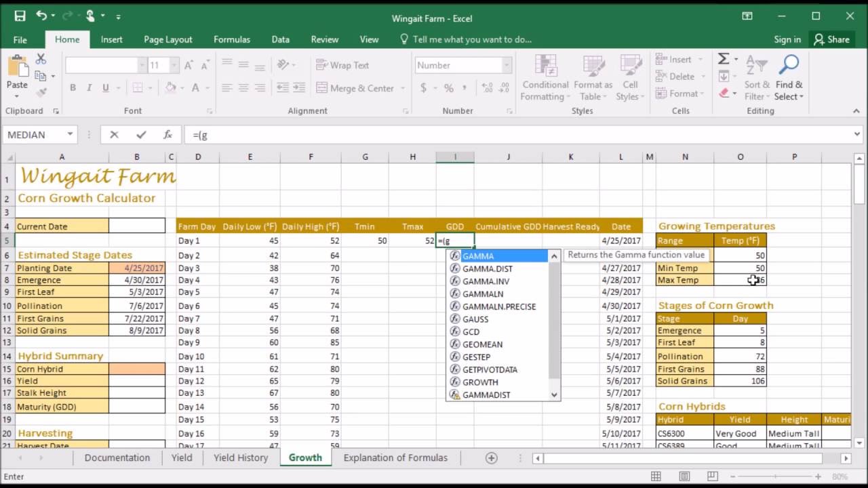Open the Yield History sheet tab

[241, 457]
